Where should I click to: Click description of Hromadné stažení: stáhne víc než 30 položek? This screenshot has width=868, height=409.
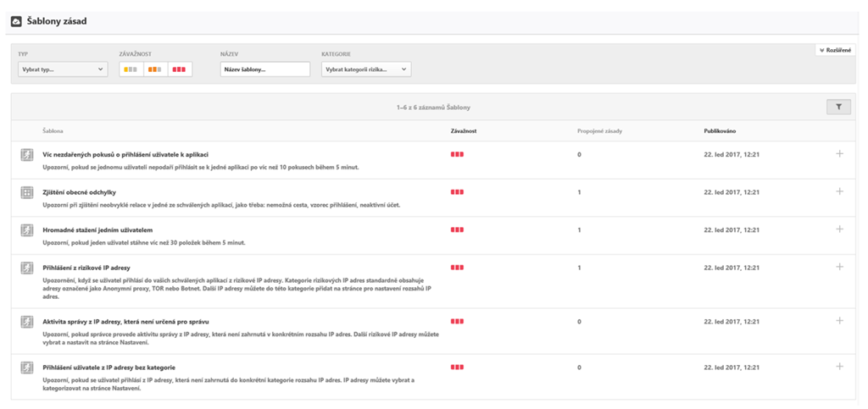[x=144, y=242]
